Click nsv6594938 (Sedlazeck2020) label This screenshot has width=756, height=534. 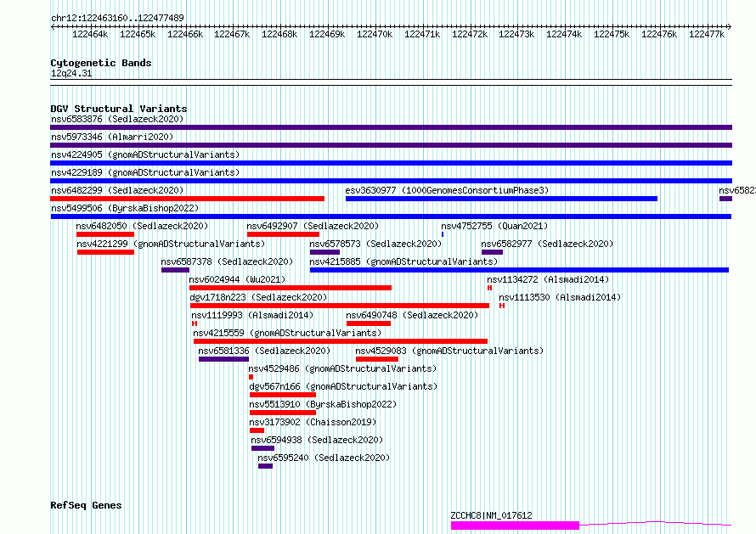[x=317, y=440]
